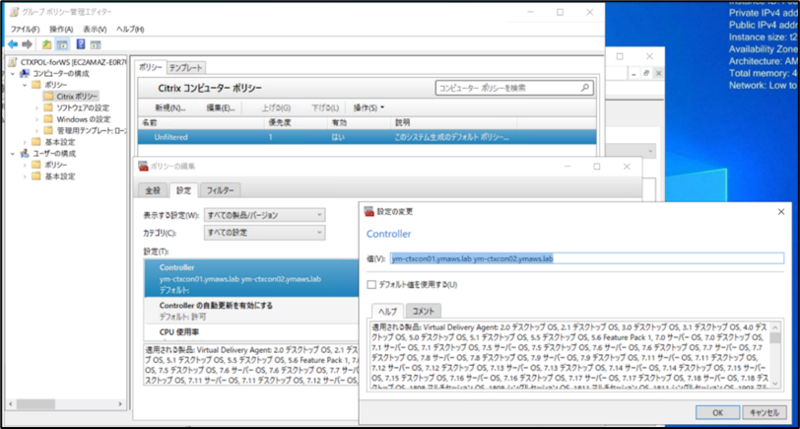Viewport: 800px width, 429px height.
Task: Click the 下げる(L) button
Action: [x=325, y=108]
